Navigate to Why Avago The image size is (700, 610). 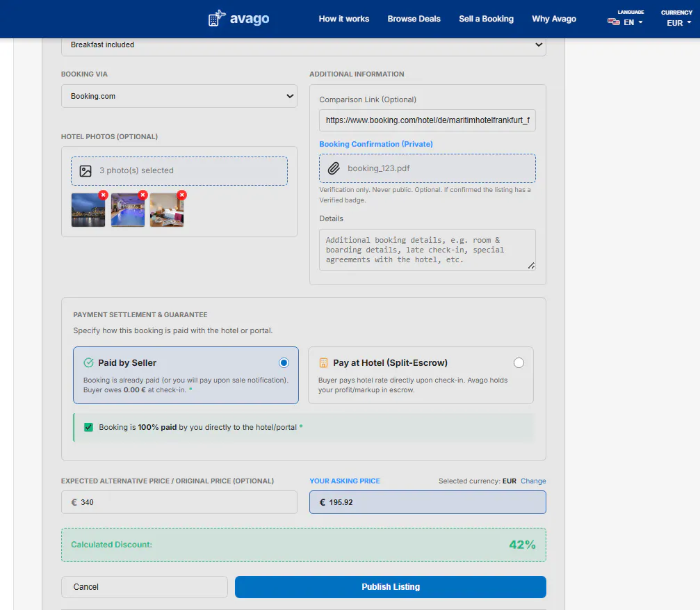(553, 19)
